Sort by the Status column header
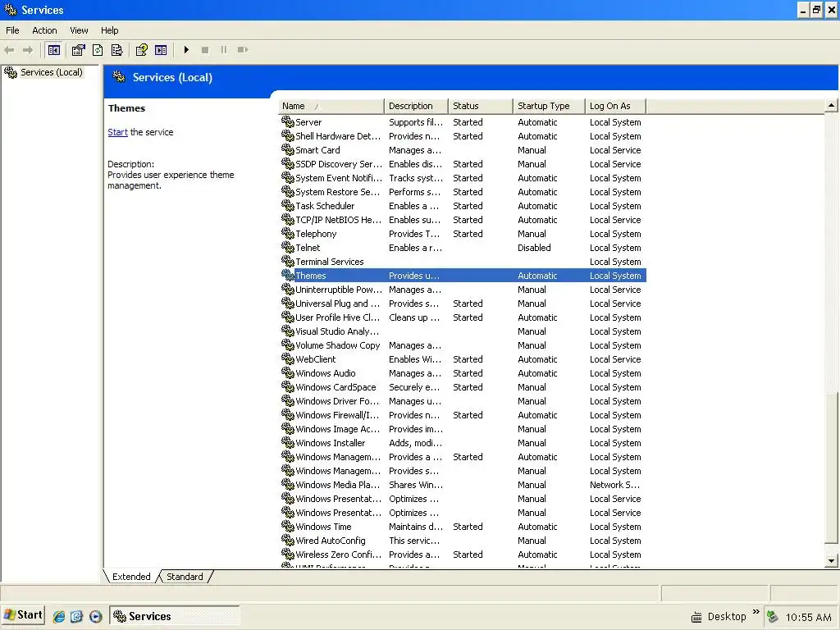 (x=481, y=106)
